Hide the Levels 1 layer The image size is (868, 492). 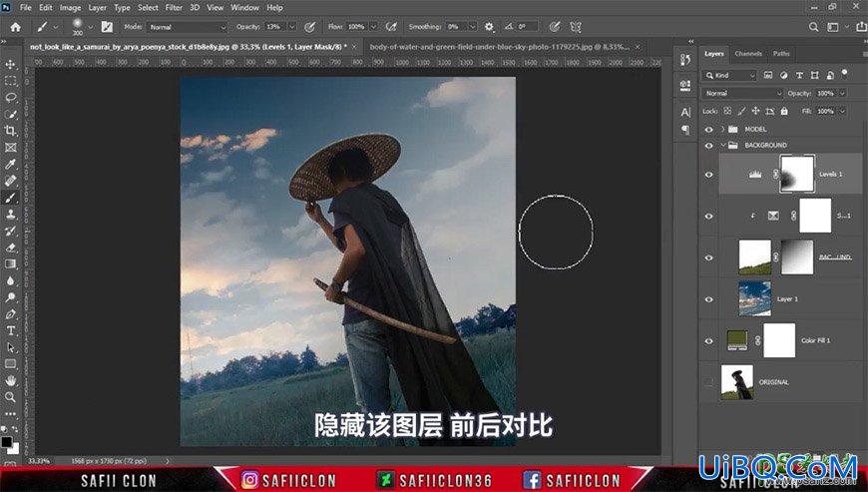[708, 175]
